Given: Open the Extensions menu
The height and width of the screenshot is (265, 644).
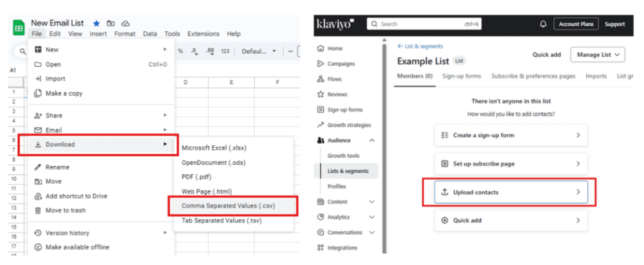Looking at the screenshot, I should click(x=203, y=34).
